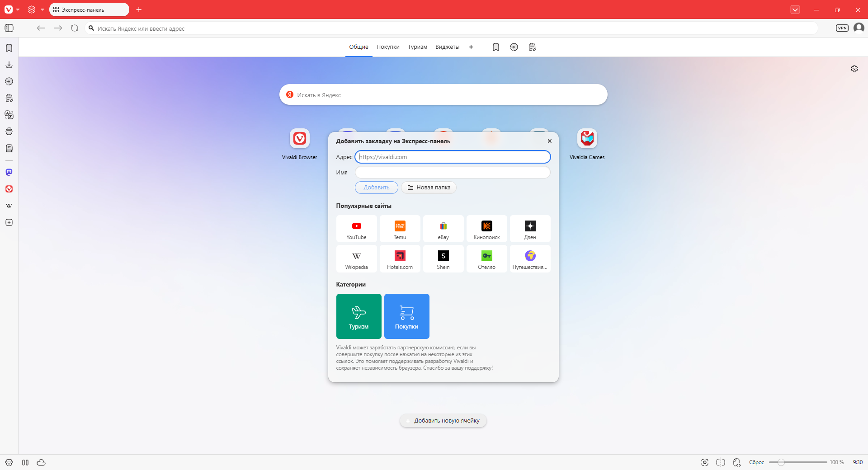
Task: Open history from start page toolbar
Action: tap(514, 47)
